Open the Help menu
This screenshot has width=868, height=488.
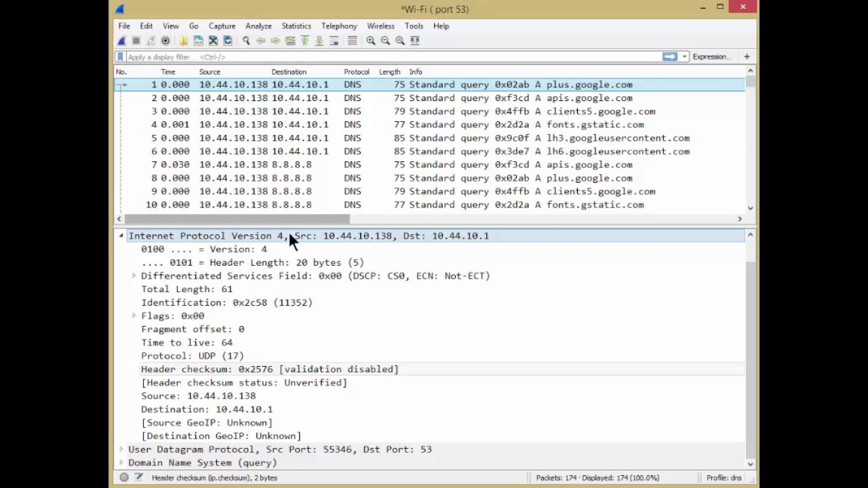click(441, 26)
